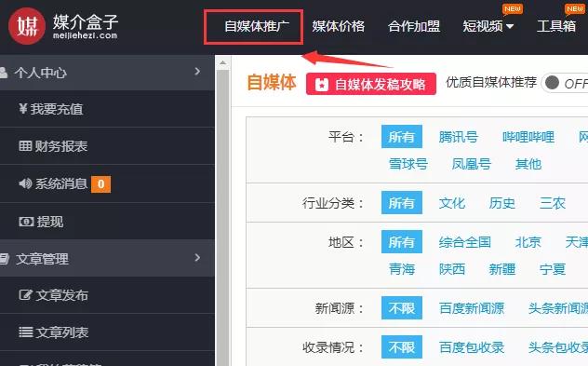The width and height of the screenshot is (588, 366).
Task: Open the 短视频 dropdown arrow
Action: coord(510,26)
